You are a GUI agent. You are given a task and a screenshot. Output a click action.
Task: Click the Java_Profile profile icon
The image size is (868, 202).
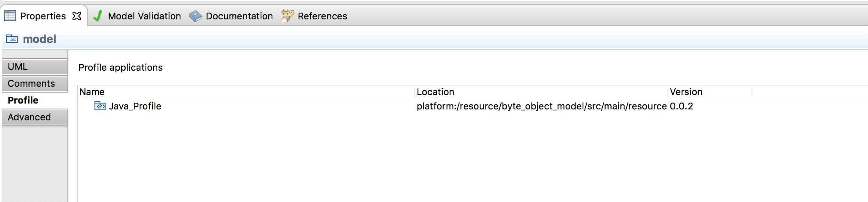[x=100, y=106]
